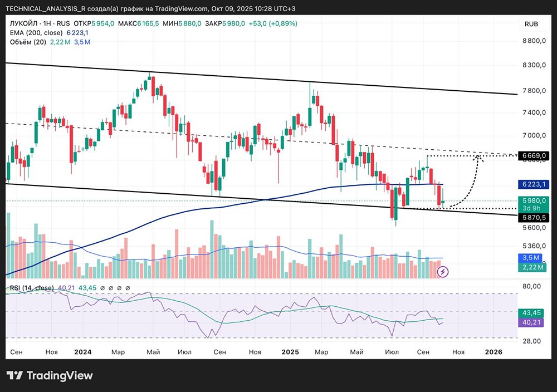Click the purple 40,21 RSI value tag
The width and height of the screenshot is (557, 392).
point(533,322)
